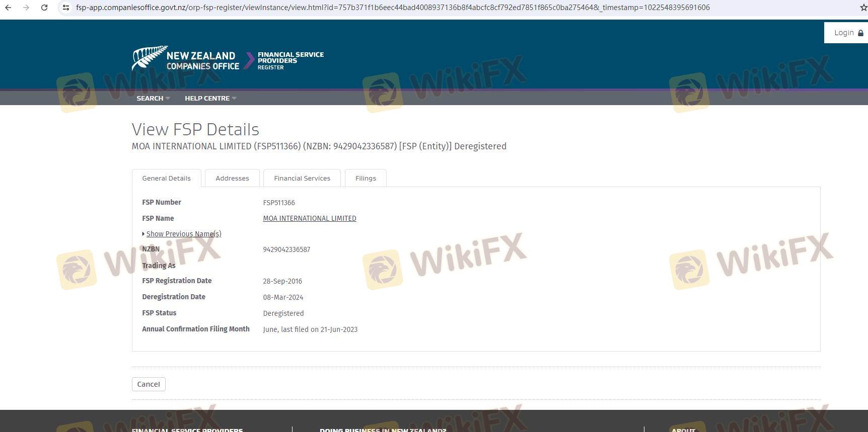This screenshot has height=432, width=868.
Task: Click footer heading Doing Business in New Zealand
Action: point(383,430)
